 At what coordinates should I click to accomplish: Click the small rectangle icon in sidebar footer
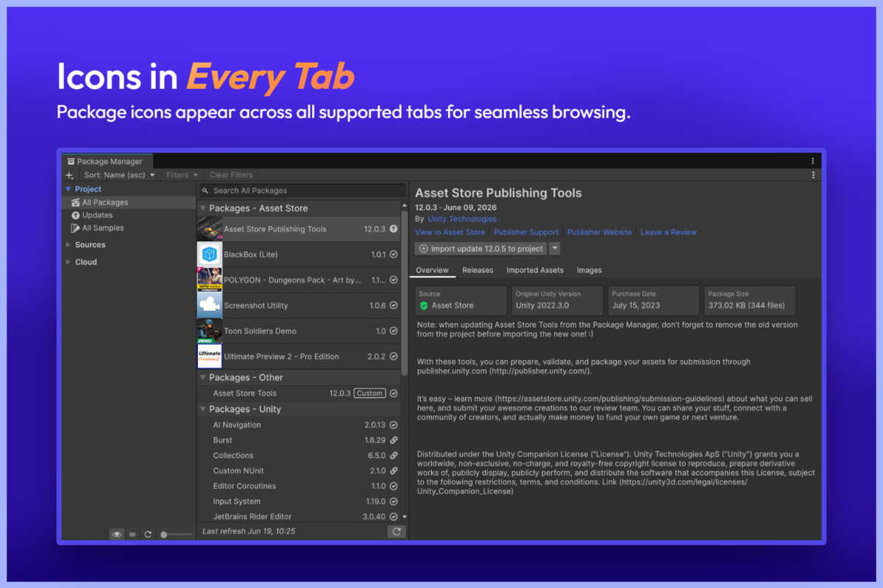click(x=132, y=534)
